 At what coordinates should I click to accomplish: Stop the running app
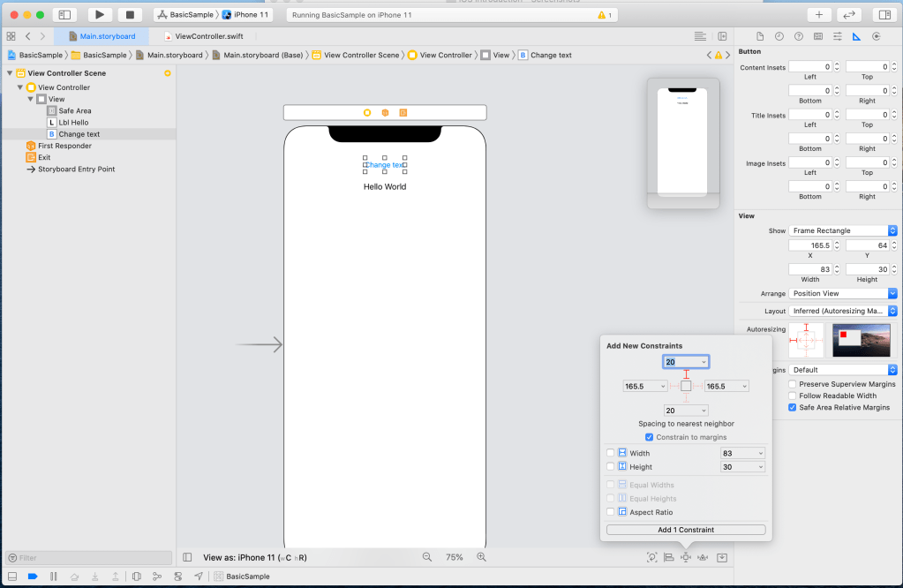[x=130, y=15]
